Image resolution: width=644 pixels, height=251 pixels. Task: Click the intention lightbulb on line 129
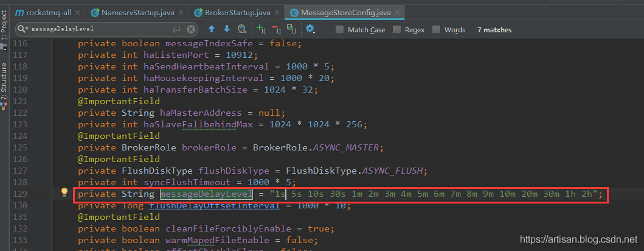tap(64, 193)
